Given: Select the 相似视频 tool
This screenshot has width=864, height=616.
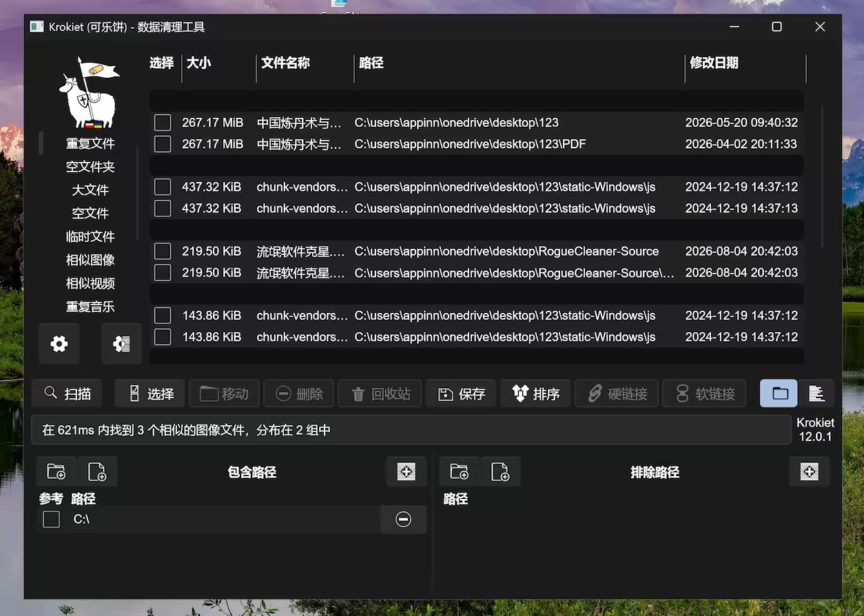Looking at the screenshot, I should coord(90,283).
